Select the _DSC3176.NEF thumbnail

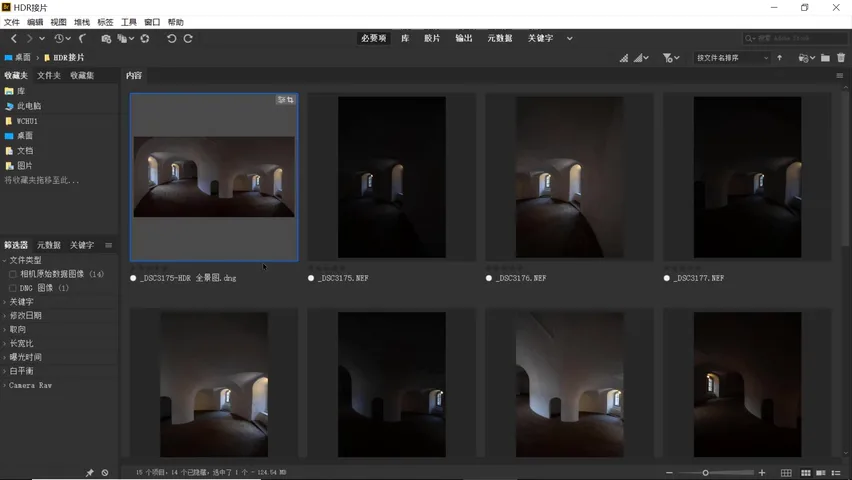569,177
